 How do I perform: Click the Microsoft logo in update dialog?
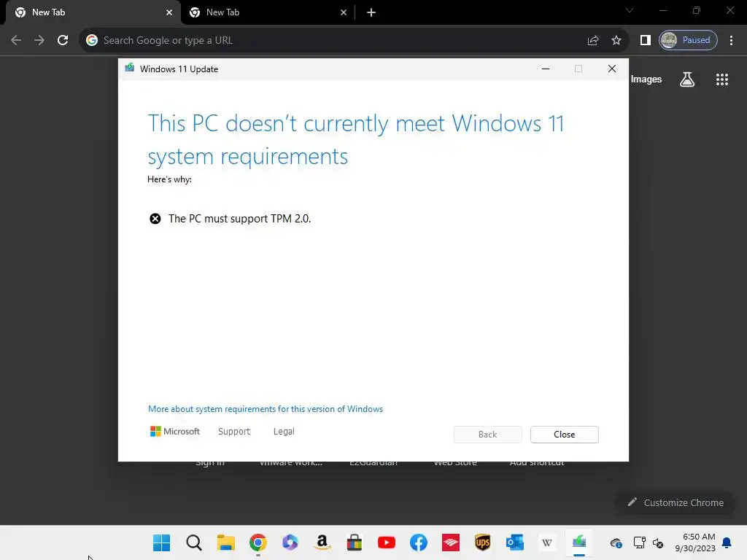coord(175,432)
